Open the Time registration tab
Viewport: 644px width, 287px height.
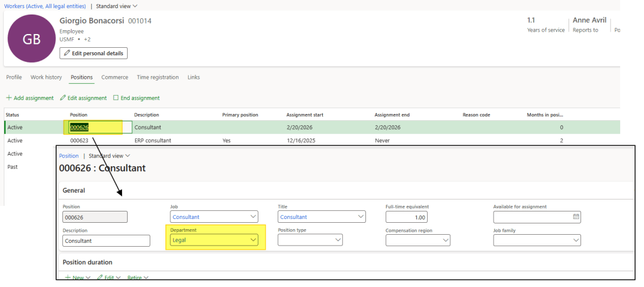(x=158, y=77)
